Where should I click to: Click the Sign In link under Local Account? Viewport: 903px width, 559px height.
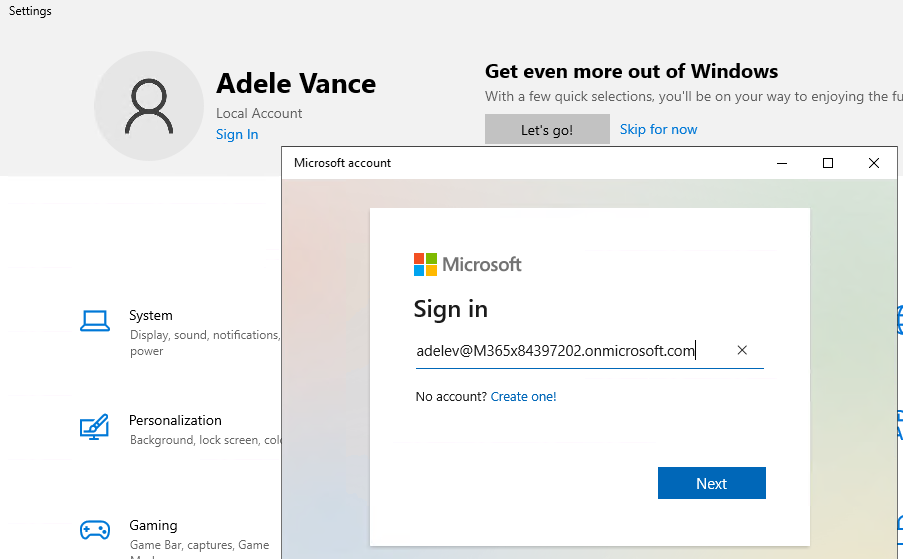pos(237,134)
